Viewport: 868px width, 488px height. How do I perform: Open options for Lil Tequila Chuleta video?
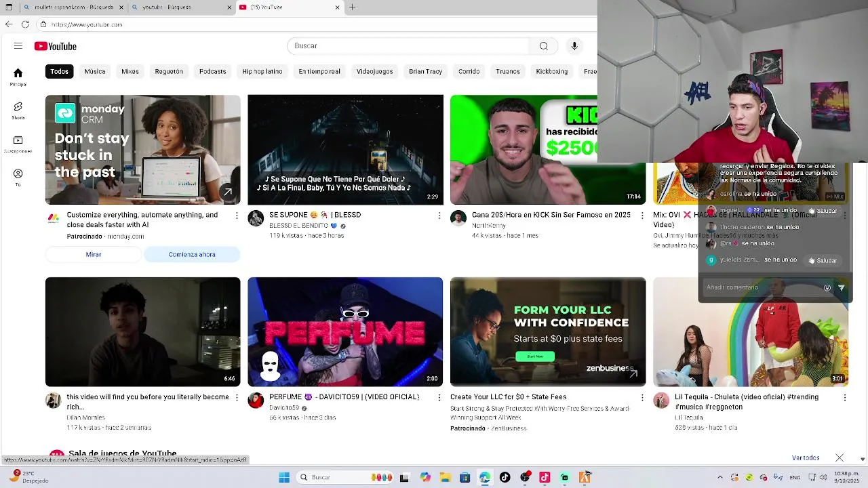point(844,398)
